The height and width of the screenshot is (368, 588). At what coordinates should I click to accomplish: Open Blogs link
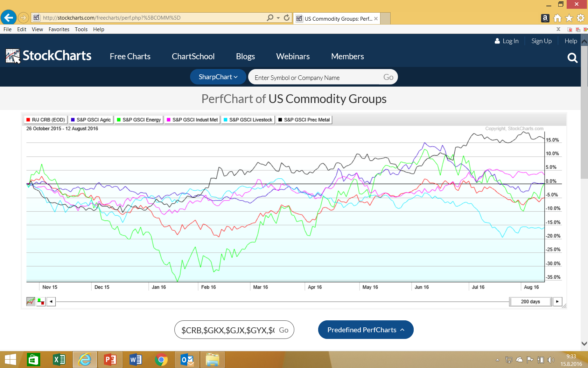pos(245,56)
